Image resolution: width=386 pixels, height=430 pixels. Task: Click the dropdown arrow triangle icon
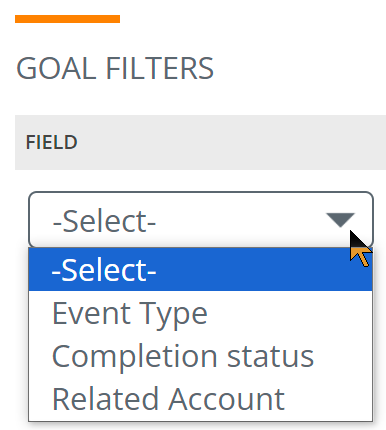pos(340,220)
